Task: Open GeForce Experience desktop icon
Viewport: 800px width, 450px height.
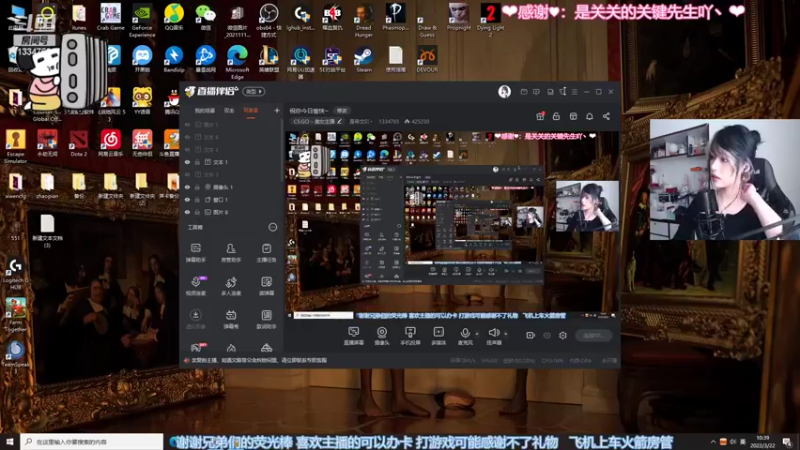Action: click(x=142, y=20)
